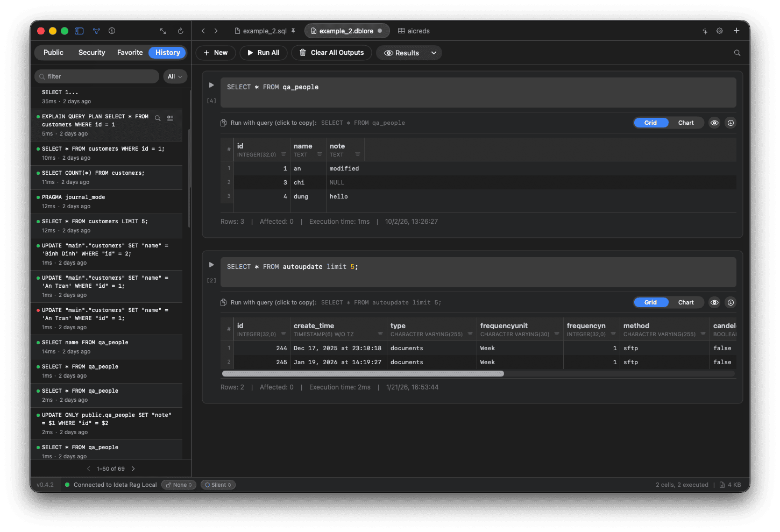This screenshot has width=780, height=532.
Task: Open the None dropdown in status bar
Action: click(x=179, y=485)
